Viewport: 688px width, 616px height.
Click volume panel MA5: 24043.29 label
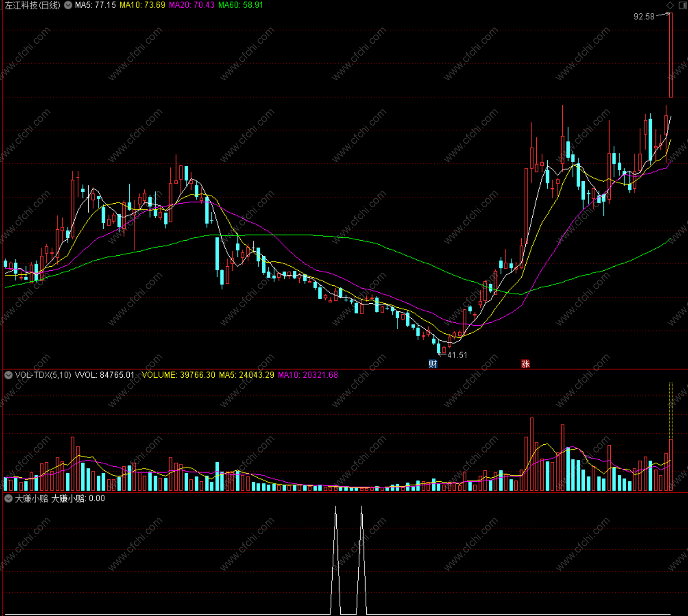[247, 375]
